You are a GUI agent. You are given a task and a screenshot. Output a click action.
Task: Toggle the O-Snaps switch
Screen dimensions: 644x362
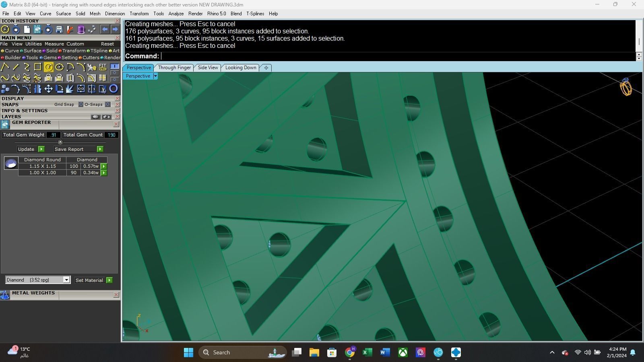point(108,105)
